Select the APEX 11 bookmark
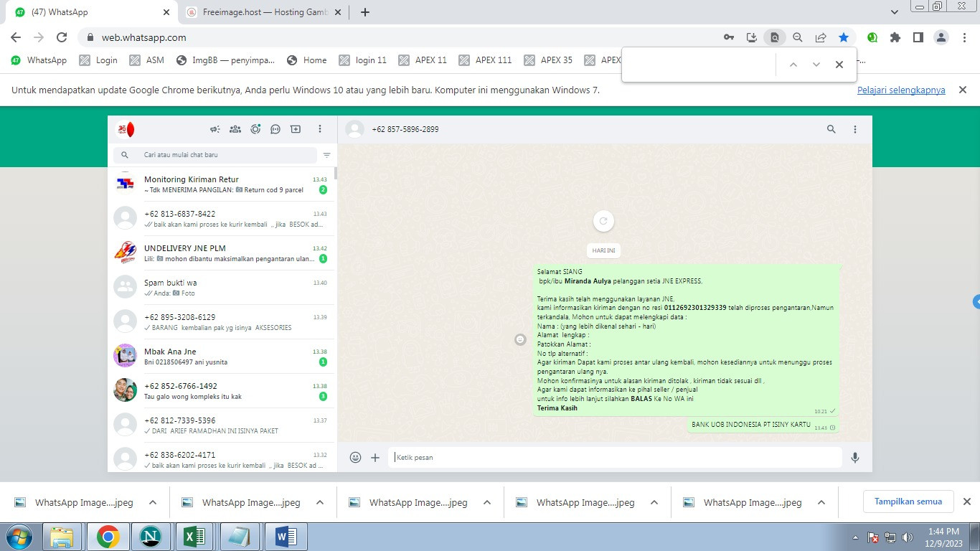The image size is (980, 551). pyautogui.click(x=423, y=60)
